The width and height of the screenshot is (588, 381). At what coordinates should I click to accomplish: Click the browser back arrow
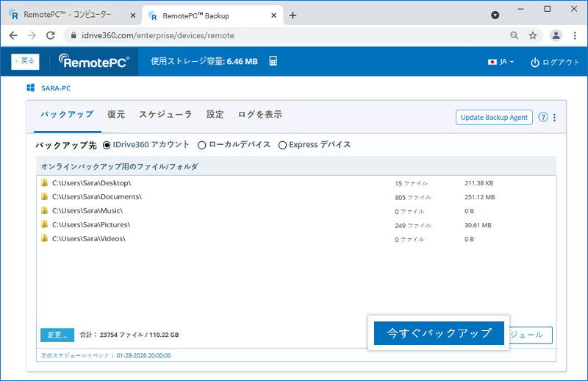point(13,35)
